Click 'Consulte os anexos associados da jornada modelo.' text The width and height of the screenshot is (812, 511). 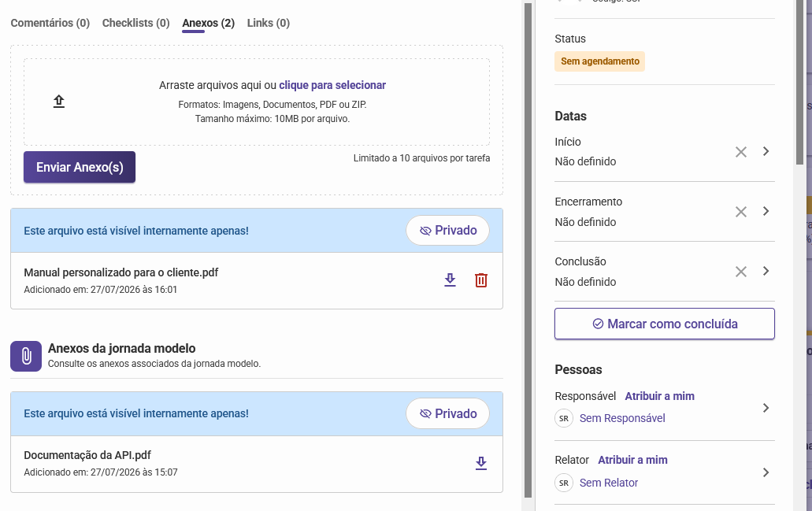(x=154, y=364)
